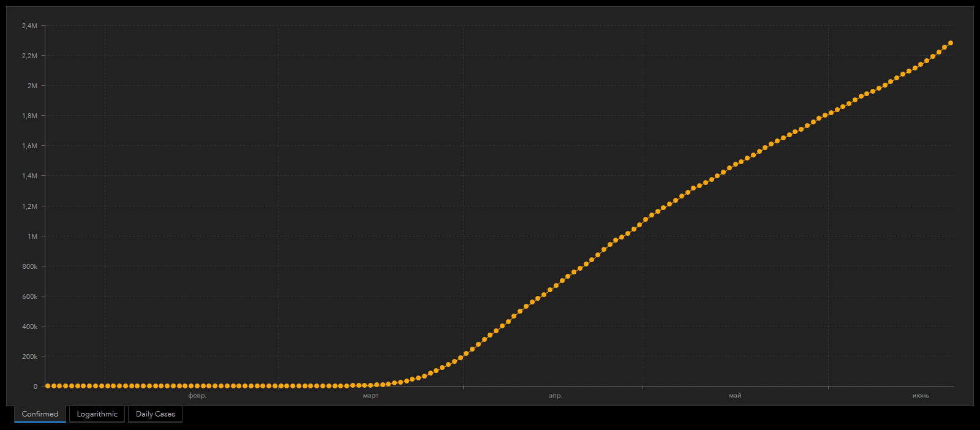Click the 1,8M y-axis label

click(x=29, y=116)
